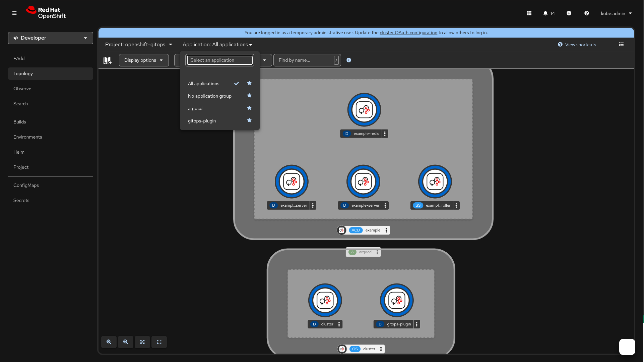Open Topology in the sidebar
This screenshot has height=362, width=644.
tap(51, 73)
